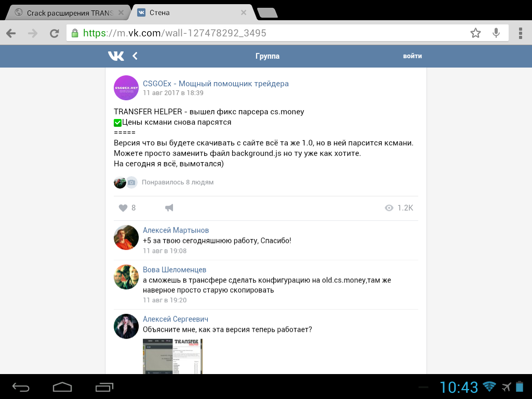This screenshot has height=399, width=532.
Task: Open the browser three-dot menu
Action: [521, 33]
